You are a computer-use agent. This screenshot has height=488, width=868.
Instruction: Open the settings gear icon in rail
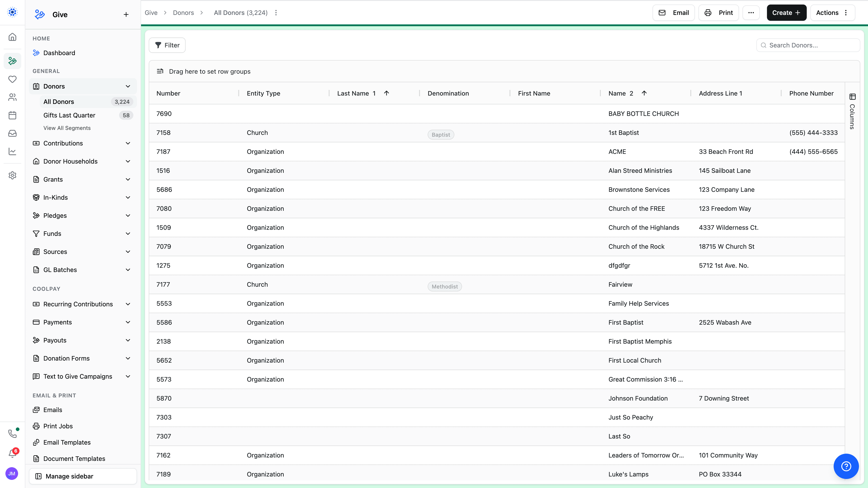click(x=12, y=176)
